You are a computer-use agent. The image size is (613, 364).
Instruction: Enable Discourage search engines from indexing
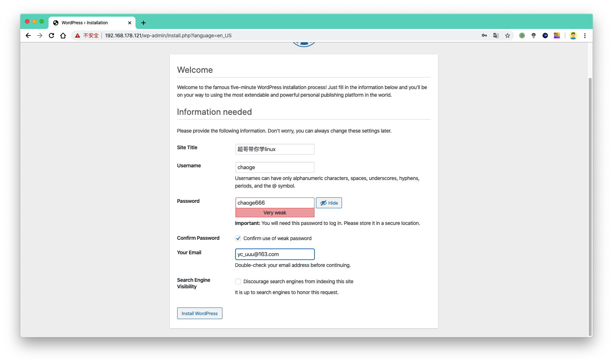tap(238, 281)
